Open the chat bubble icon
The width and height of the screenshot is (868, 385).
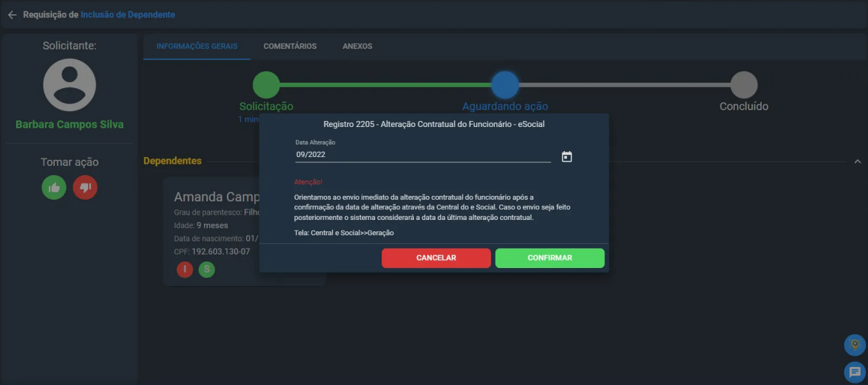854,372
